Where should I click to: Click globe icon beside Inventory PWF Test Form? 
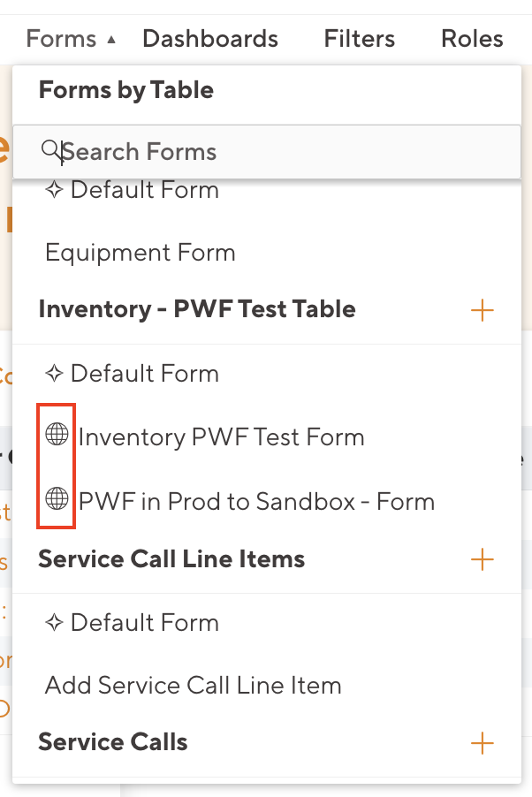pos(57,436)
